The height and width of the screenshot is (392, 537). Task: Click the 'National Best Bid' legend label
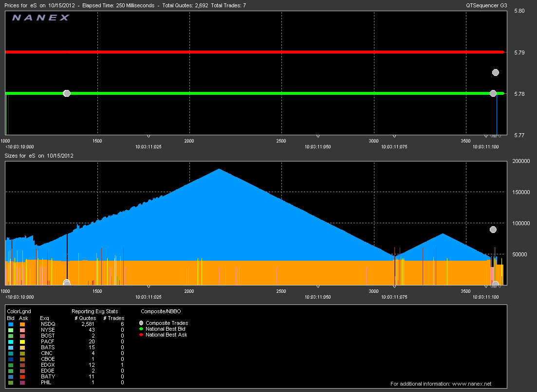[166, 329]
